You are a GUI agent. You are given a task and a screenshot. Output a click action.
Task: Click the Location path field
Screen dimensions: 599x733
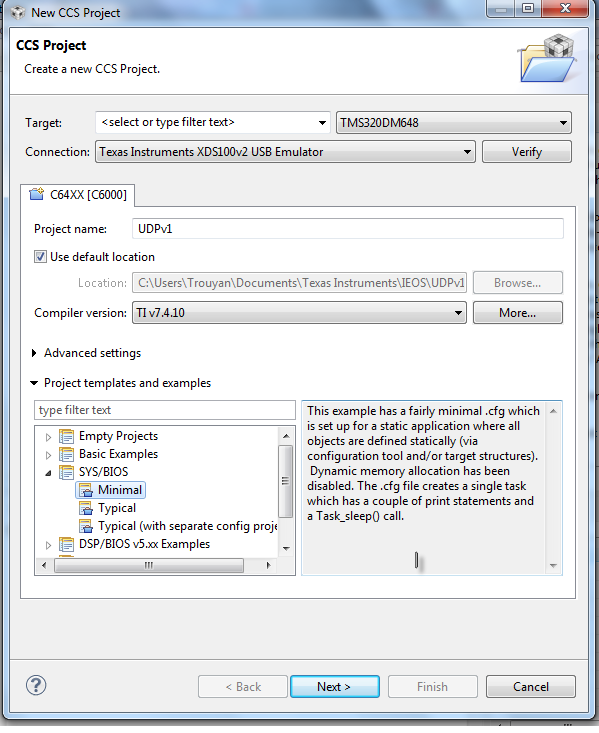(299, 283)
